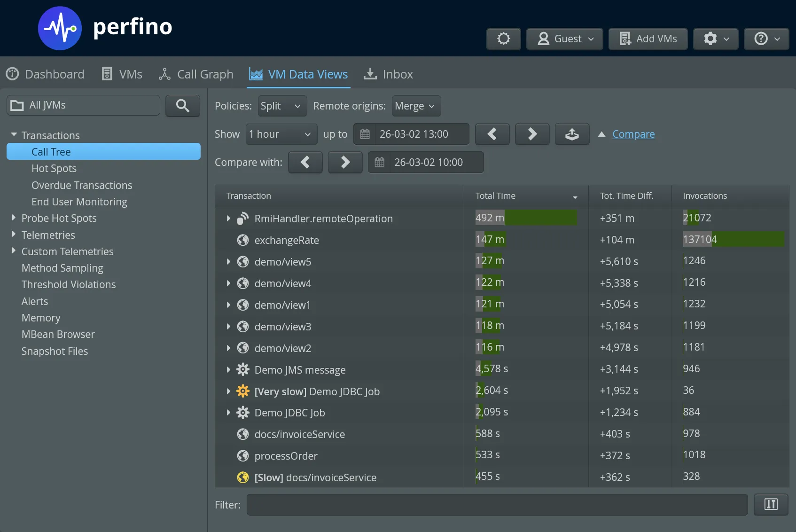The width and height of the screenshot is (796, 532).
Task: Open the quick settings gear in the header
Action: [503, 39]
